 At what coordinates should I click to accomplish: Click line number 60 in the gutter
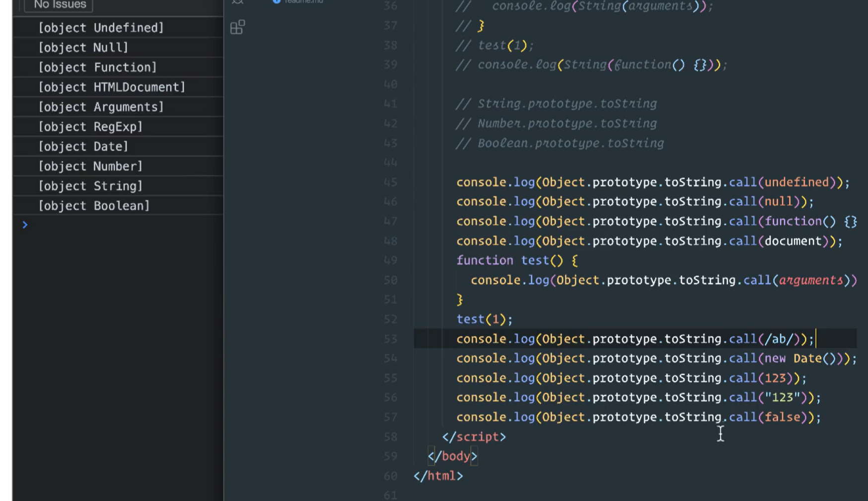(x=390, y=476)
